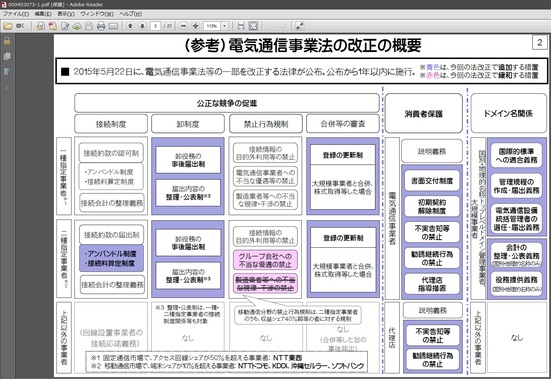551x380 pixels.
Task: Print the document with printer icon
Action: (101, 26)
